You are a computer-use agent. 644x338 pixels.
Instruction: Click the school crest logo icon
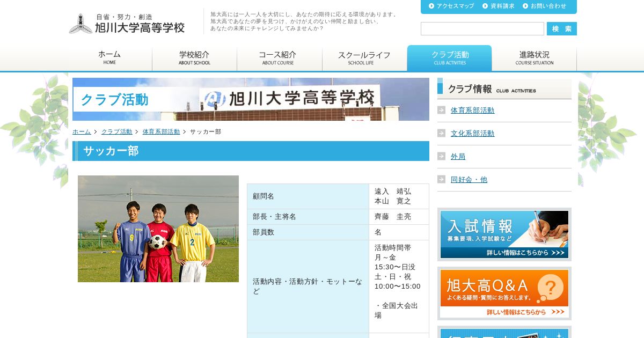[80, 24]
